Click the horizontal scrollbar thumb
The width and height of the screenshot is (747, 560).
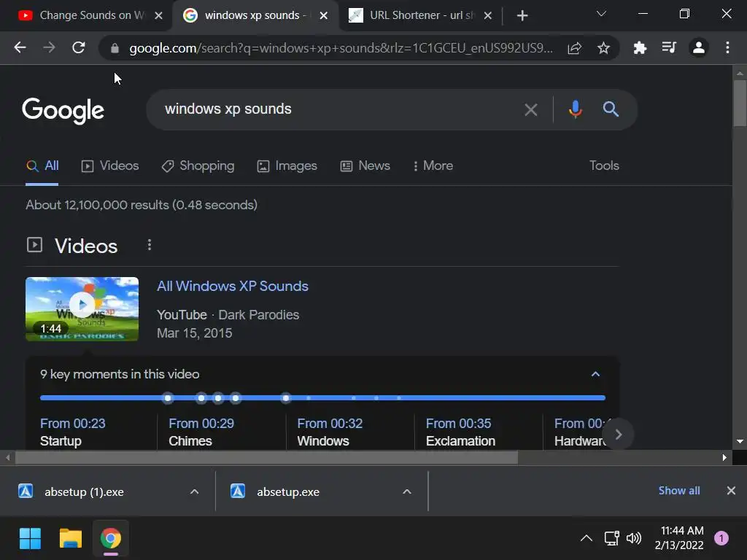point(267,458)
